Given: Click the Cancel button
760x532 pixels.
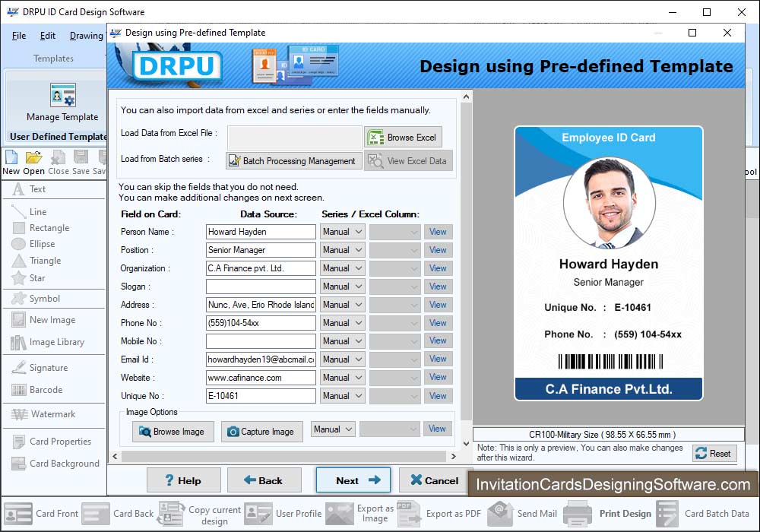Looking at the screenshot, I should pos(435,480).
